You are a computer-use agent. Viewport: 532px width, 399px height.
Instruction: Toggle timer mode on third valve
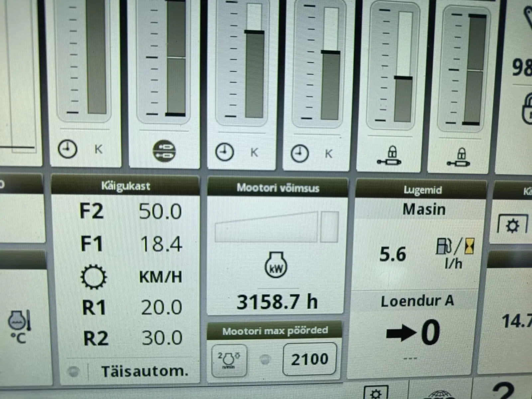pos(225,152)
